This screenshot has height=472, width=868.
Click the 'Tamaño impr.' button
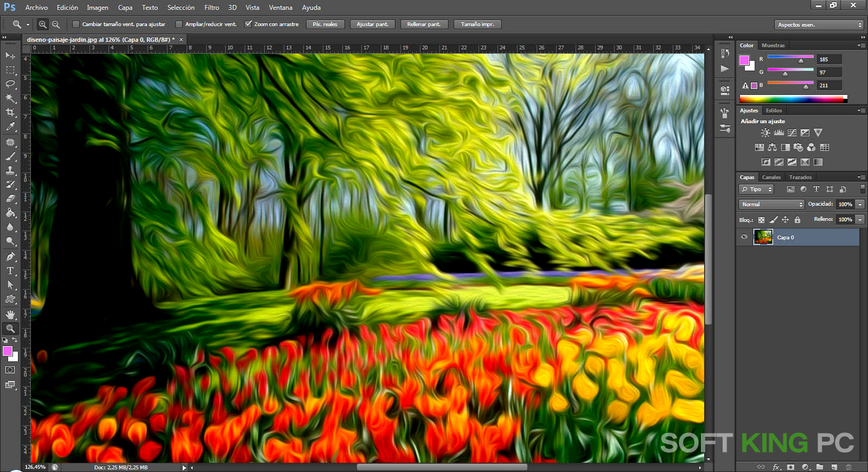[477, 24]
